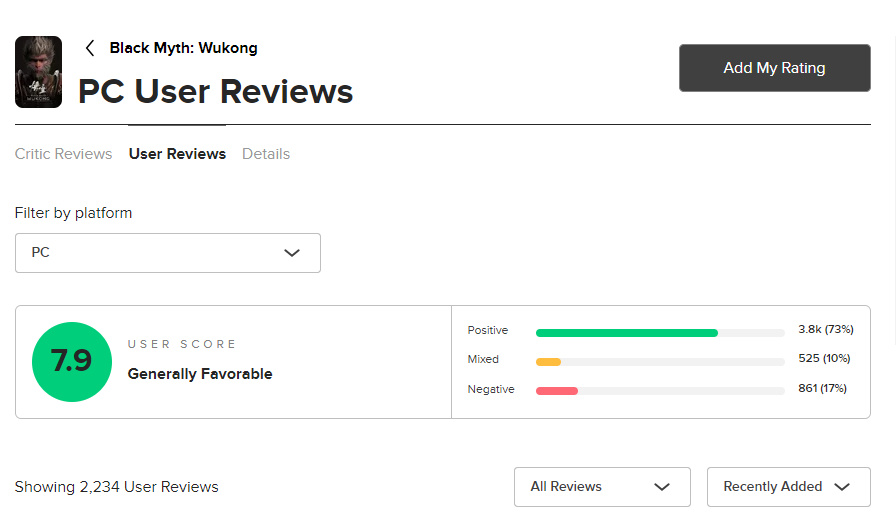Click the green Positive rating bar

click(x=626, y=333)
